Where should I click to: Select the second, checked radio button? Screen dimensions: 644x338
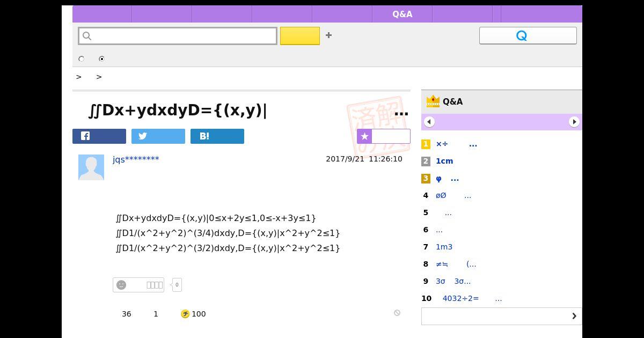[101, 59]
